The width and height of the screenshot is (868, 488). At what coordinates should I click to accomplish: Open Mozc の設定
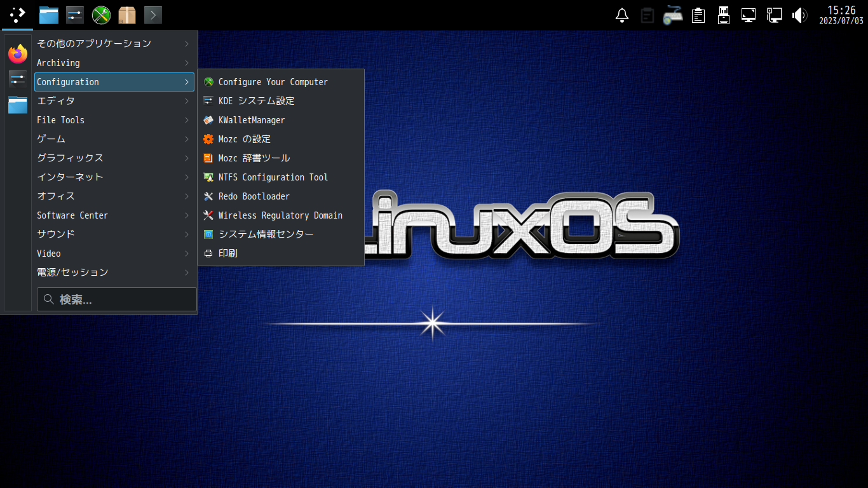click(x=281, y=139)
